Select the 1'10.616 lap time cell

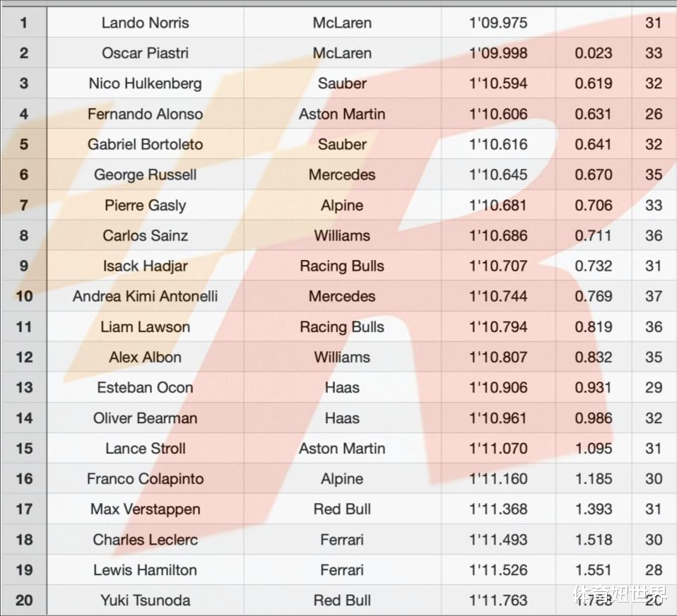[498, 144]
